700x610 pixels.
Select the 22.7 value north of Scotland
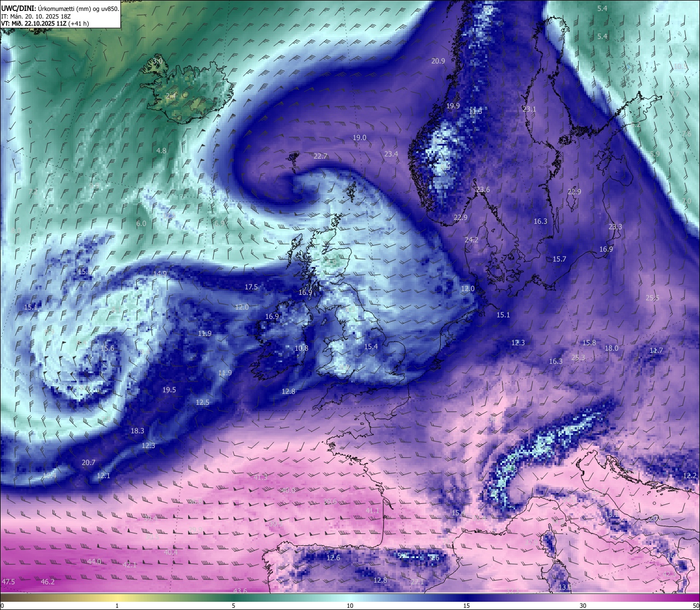320,156
